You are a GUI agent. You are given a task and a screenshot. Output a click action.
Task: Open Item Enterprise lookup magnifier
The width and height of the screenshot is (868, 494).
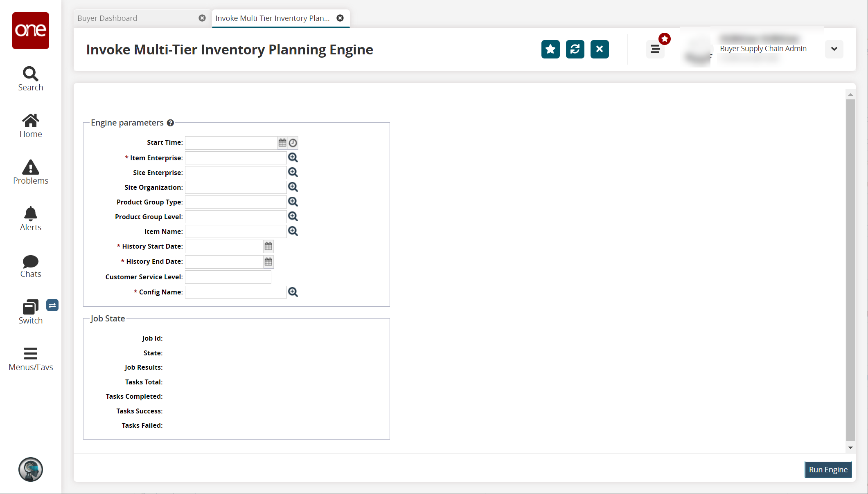click(x=293, y=158)
